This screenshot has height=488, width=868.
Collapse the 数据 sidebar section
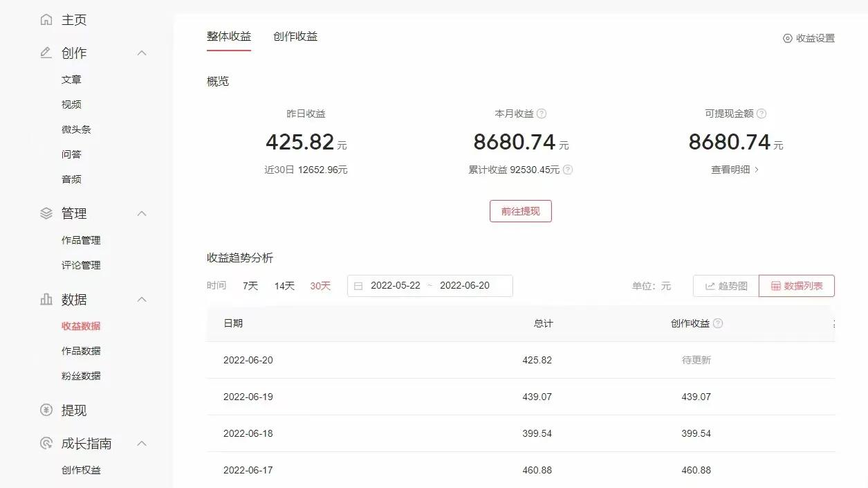pyautogui.click(x=141, y=299)
